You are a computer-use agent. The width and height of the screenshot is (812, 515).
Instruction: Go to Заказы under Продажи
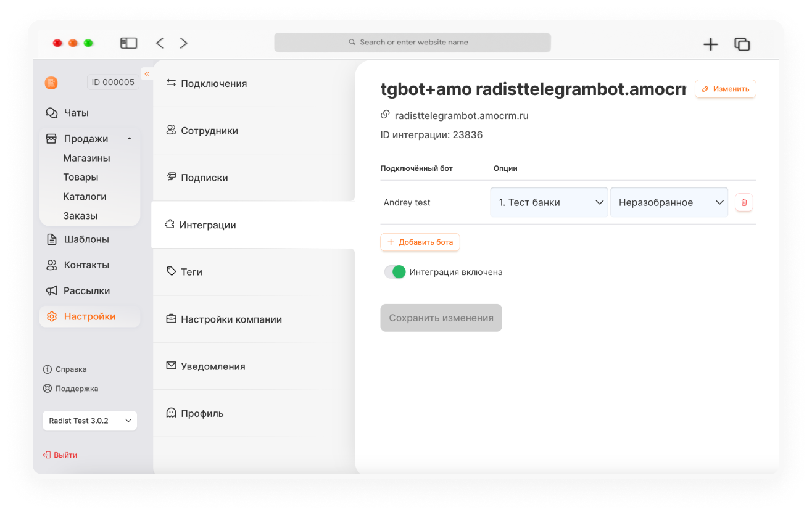80,216
